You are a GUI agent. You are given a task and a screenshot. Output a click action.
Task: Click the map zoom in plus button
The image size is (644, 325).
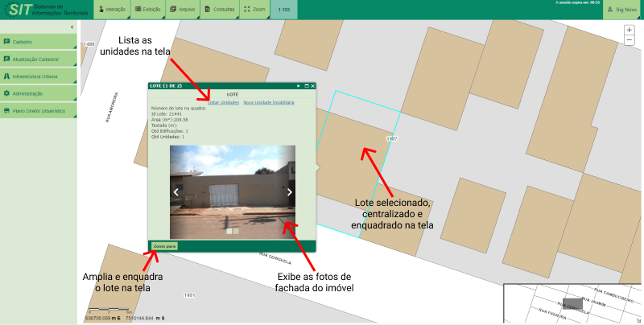coord(629,30)
